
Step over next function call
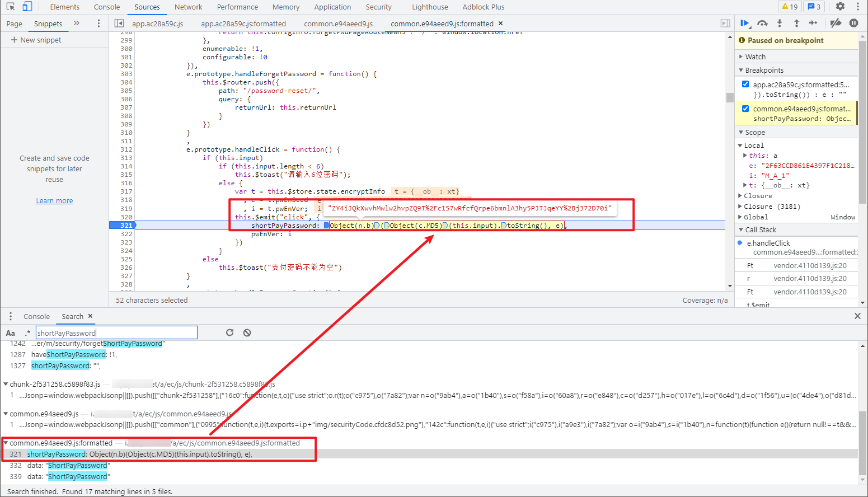[x=762, y=23]
